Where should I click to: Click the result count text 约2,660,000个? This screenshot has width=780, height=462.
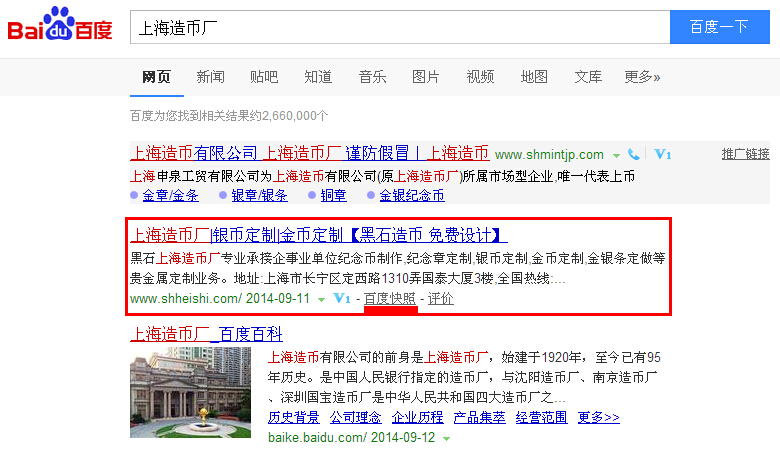point(289,116)
